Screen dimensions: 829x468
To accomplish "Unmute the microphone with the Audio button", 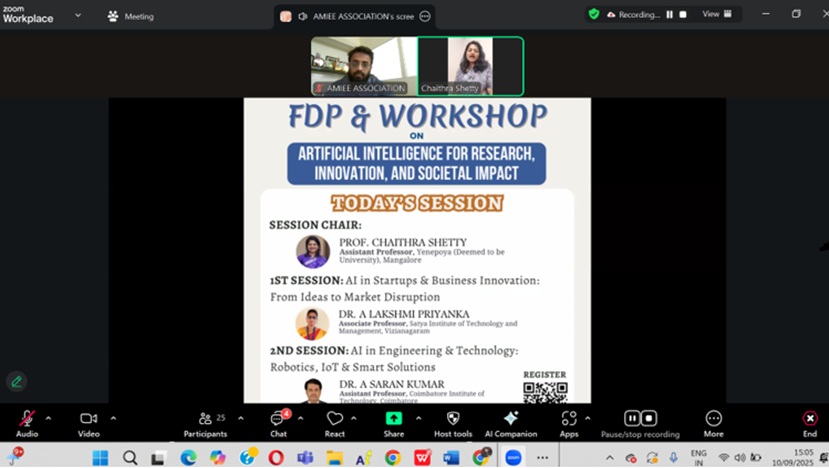I will (x=26, y=419).
